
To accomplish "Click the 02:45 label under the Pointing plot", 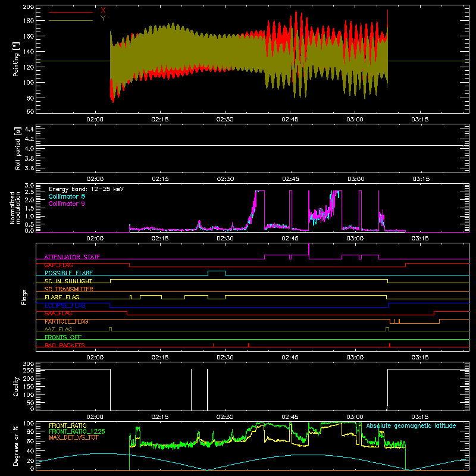I will pos(290,120).
